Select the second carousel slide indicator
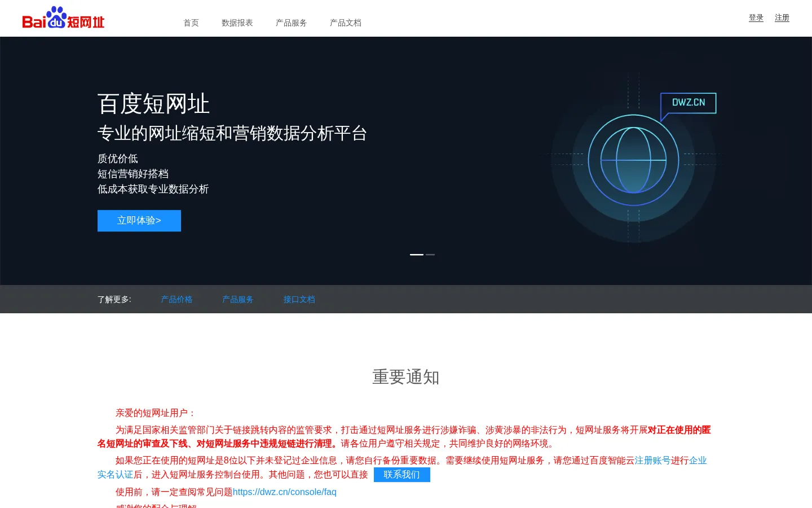The image size is (812, 508). pos(430,255)
